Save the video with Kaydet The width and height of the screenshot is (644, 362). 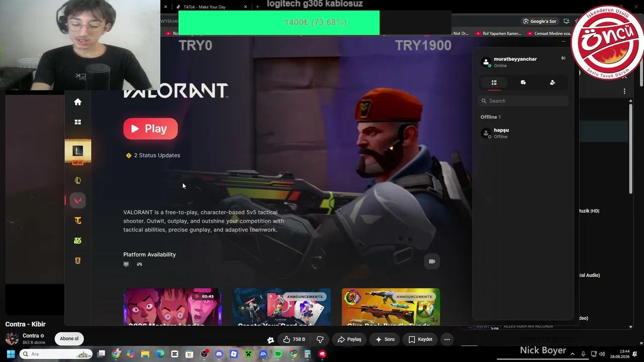(x=421, y=339)
